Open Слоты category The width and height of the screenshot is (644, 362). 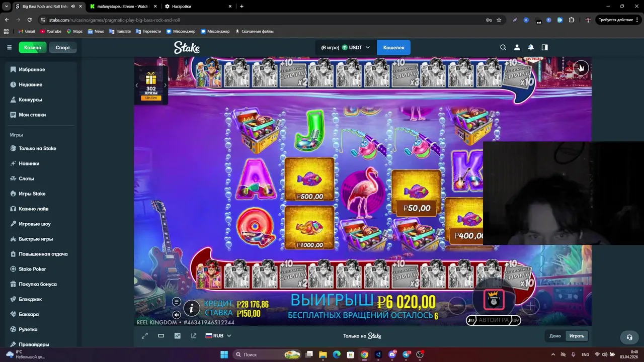pyautogui.click(x=41, y=178)
